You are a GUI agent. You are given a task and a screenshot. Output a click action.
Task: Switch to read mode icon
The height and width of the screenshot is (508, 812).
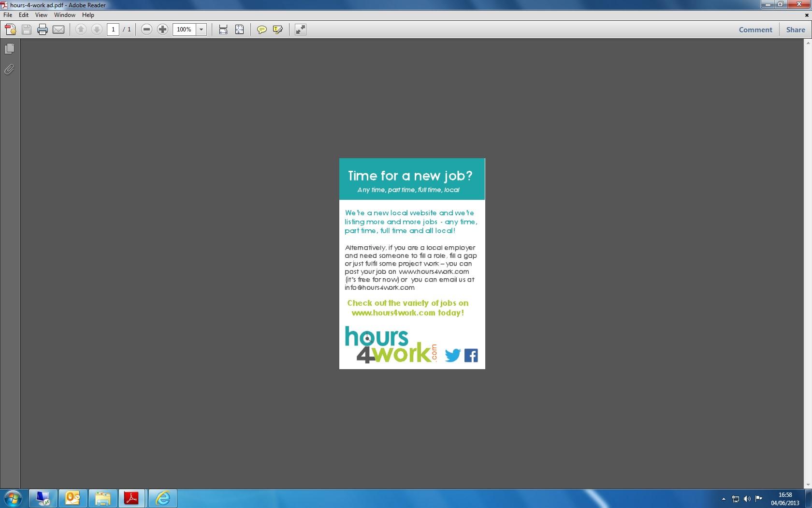pos(300,30)
